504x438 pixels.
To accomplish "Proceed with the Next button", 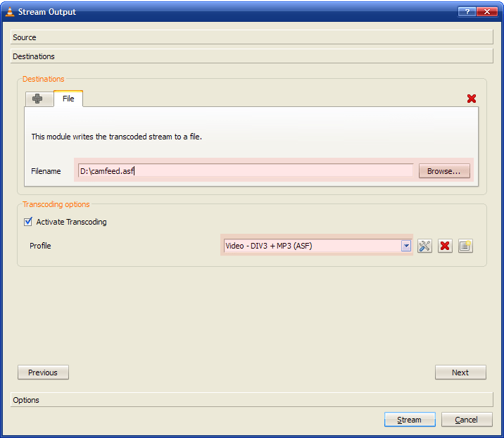I will coord(460,373).
